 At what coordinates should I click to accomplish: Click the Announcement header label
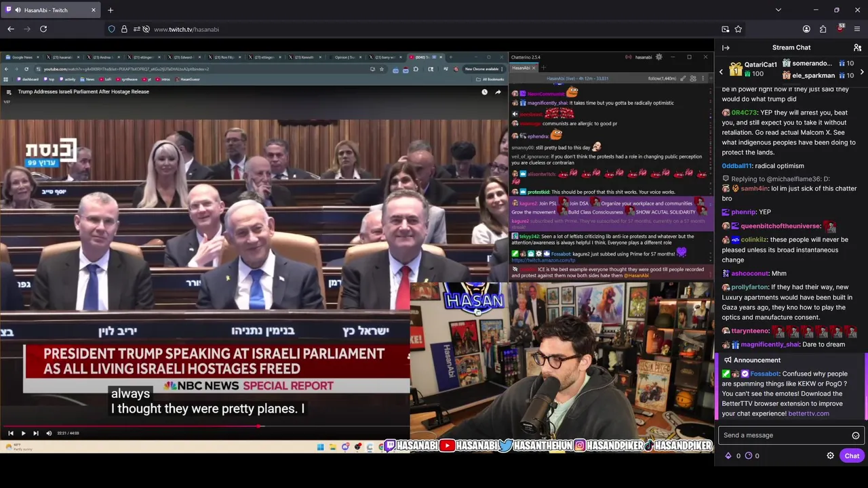pyautogui.click(x=757, y=360)
